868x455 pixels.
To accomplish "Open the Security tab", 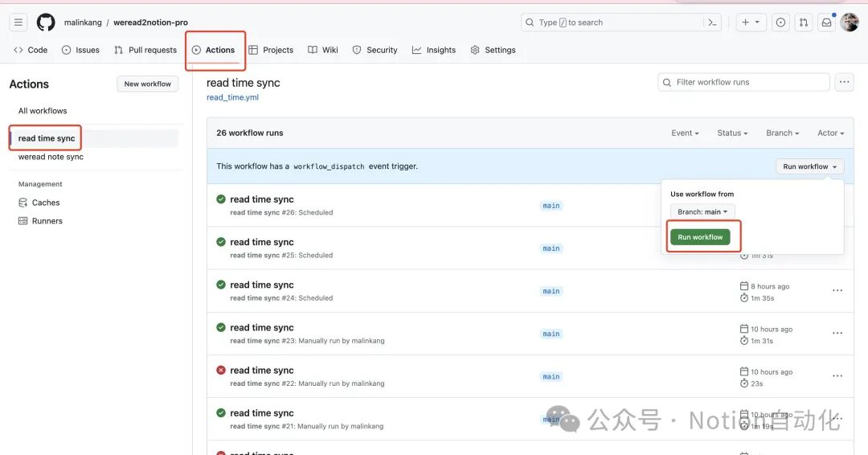I will pos(375,50).
